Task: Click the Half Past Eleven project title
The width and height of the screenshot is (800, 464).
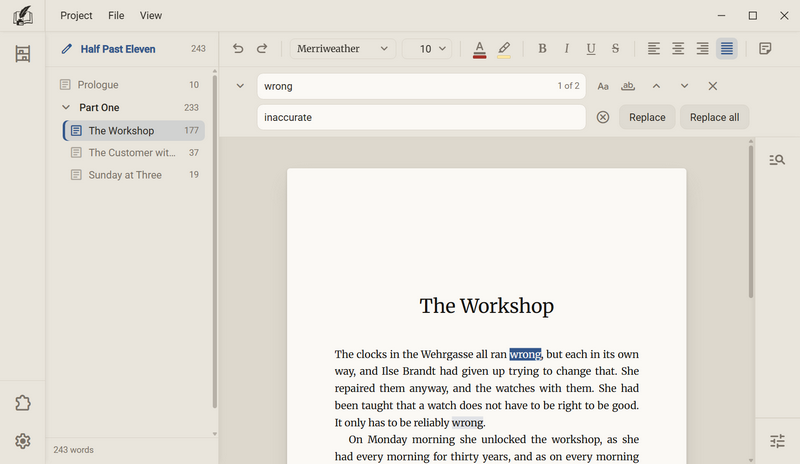Action: [118, 49]
